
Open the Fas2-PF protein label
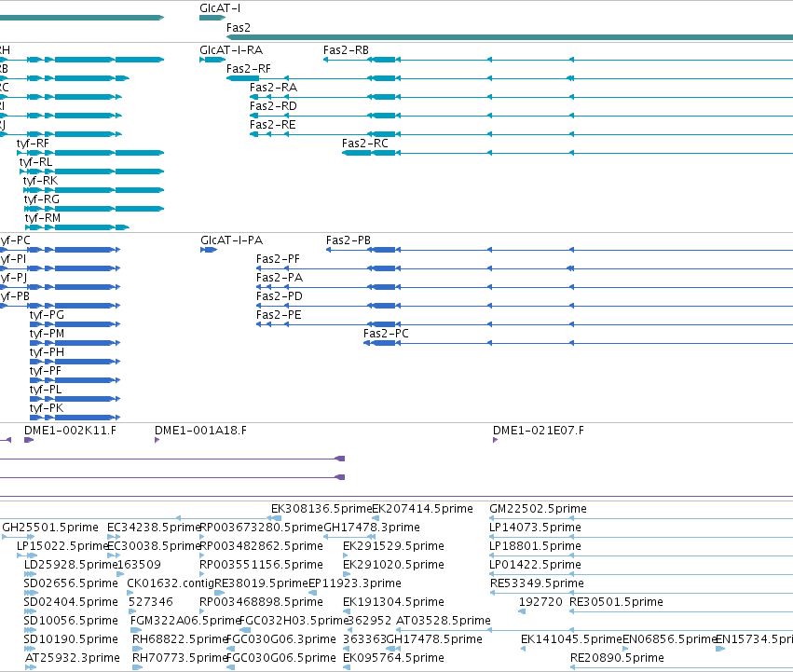[x=279, y=259]
